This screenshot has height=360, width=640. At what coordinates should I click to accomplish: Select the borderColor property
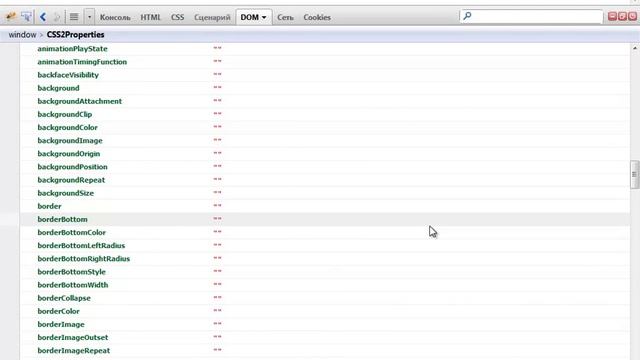58,311
